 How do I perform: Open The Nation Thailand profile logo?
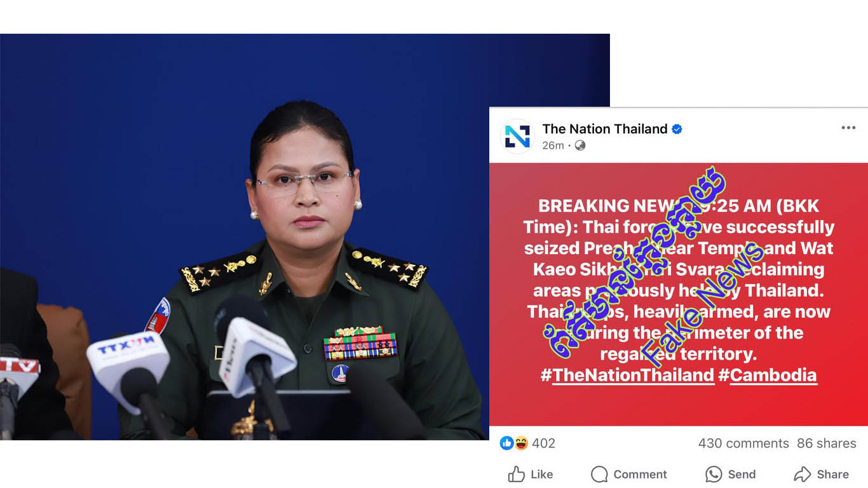coord(517,136)
